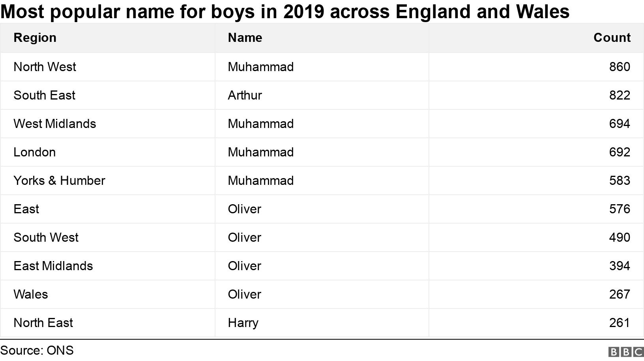
Task: Click the count value 576
Action: [619, 209]
